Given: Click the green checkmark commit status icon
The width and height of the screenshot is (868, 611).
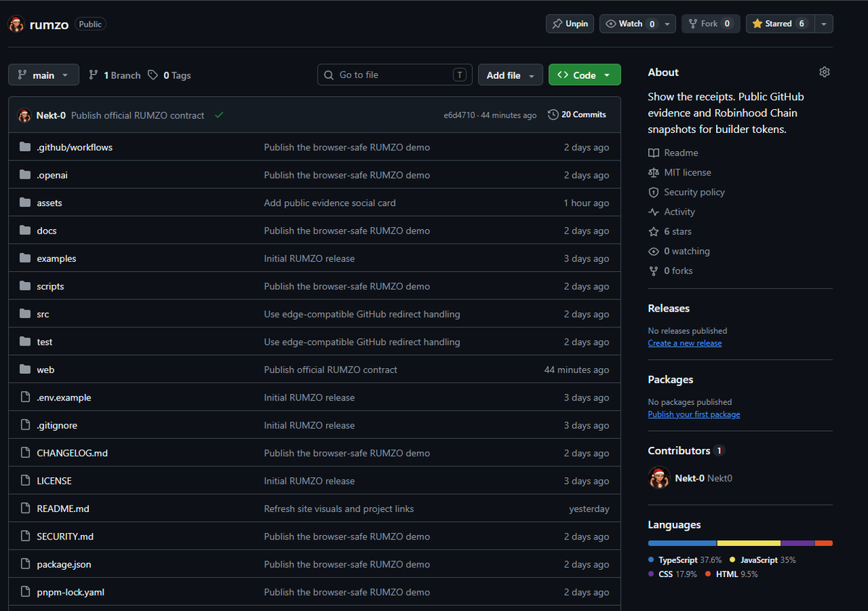Looking at the screenshot, I should (219, 115).
